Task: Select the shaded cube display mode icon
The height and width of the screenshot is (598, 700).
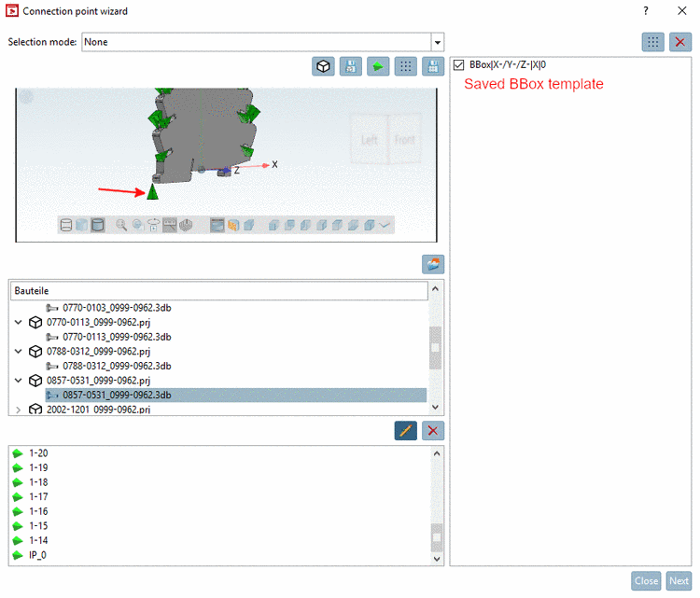Action: 82,225
